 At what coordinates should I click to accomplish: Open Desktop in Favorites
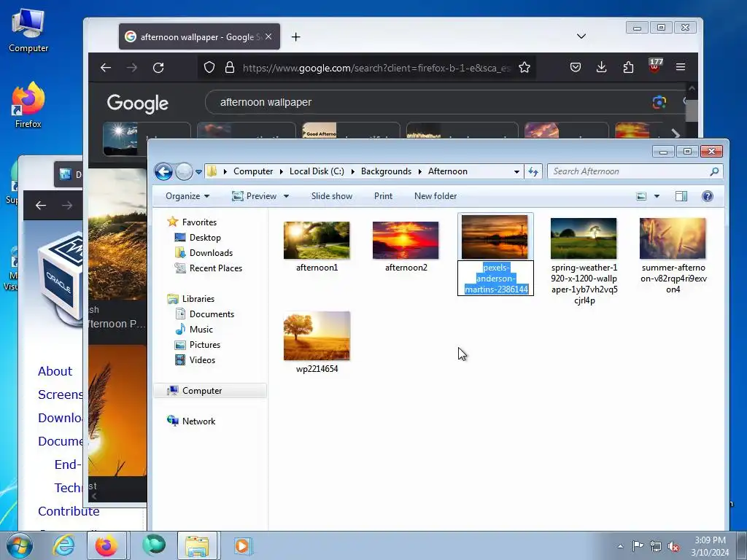(x=198, y=238)
